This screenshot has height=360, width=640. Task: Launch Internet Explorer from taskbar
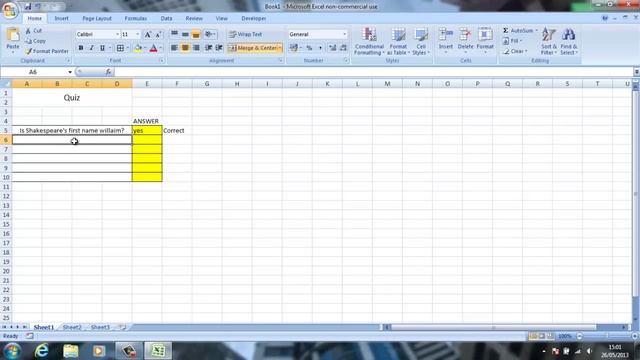[x=41, y=351]
